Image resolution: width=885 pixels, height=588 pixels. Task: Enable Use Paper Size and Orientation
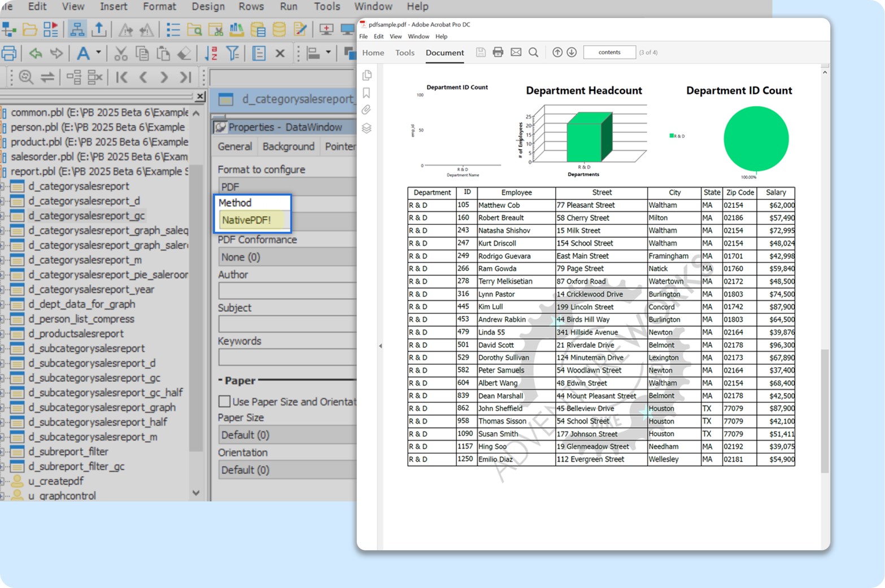point(224,401)
